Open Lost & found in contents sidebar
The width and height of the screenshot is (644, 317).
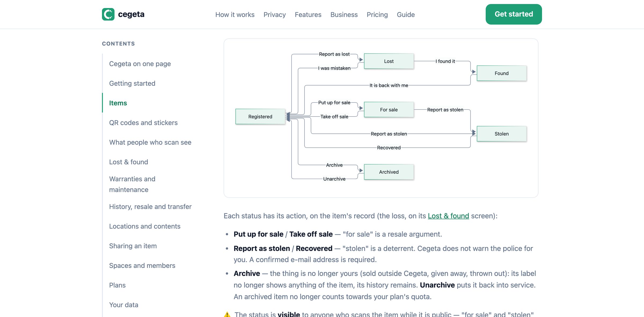tap(129, 162)
